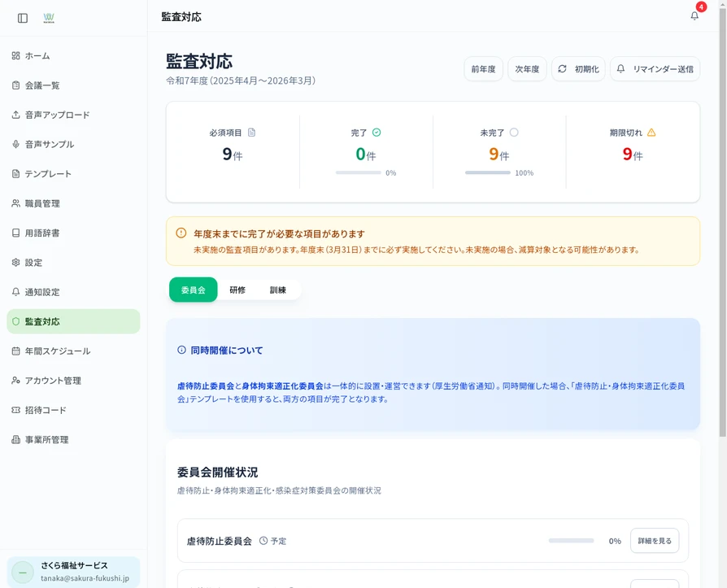The image size is (727, 588).
Task: Click the 委員会開催状況 heading
Action: tap(217, 472)
